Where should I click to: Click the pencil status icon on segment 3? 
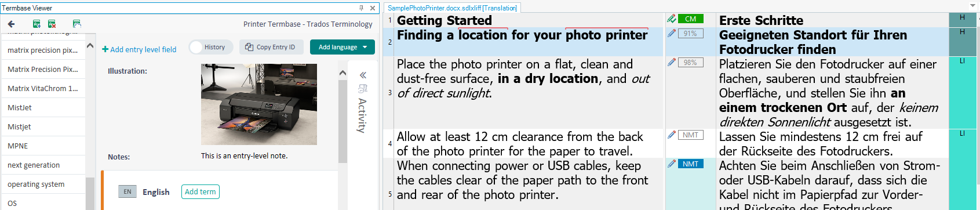pos(672,62)
